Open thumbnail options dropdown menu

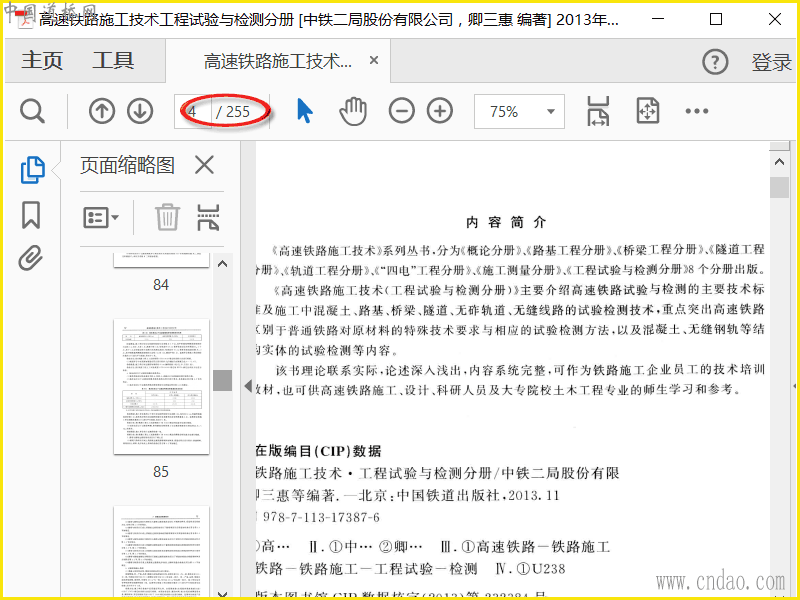[101, 218]
